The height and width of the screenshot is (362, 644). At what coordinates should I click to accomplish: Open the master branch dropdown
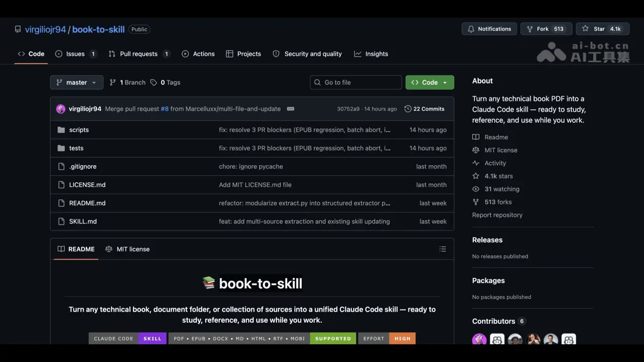click(77, 83)
